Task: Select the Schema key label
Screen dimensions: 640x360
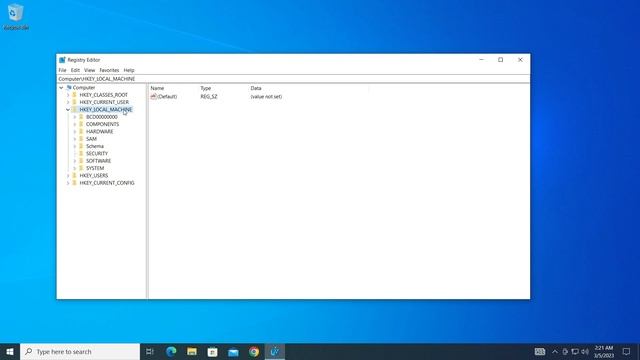Action: [95, 147]
